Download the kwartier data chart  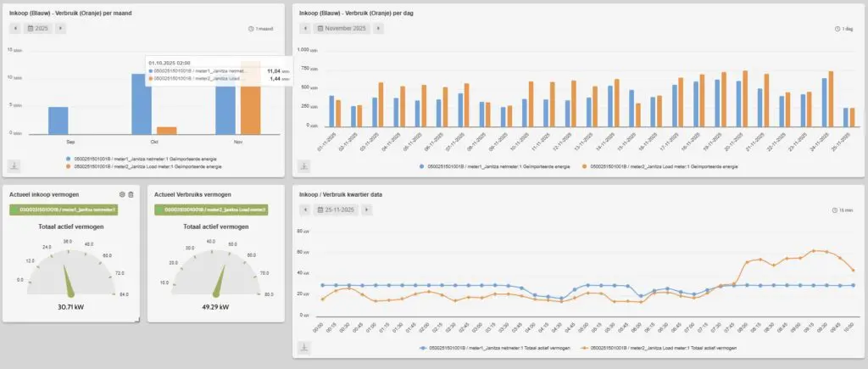click(x=304, y=347)
